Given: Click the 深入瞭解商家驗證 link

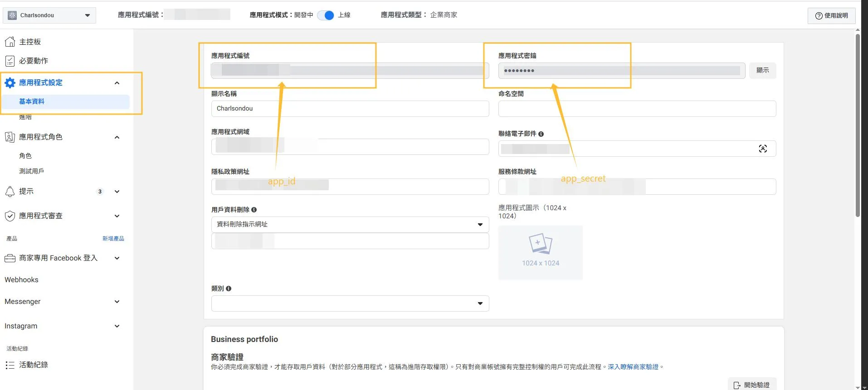Looking at the screenshot, I should click(x=633, y=367).
